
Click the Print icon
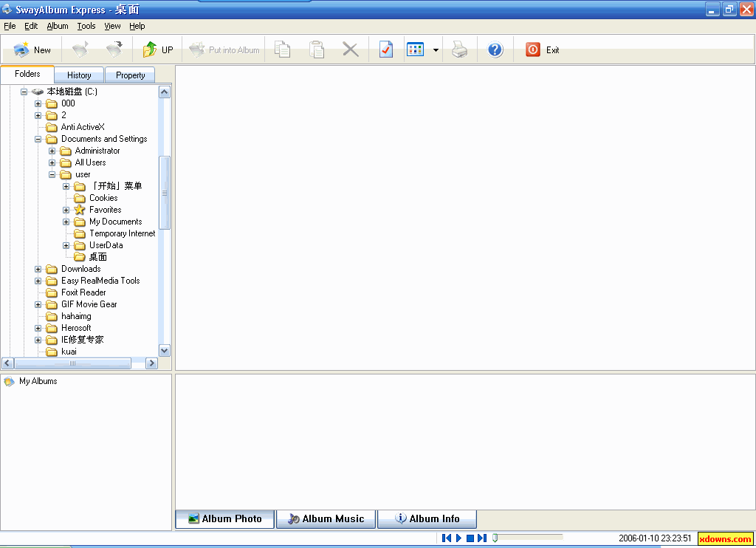(459, 49)
